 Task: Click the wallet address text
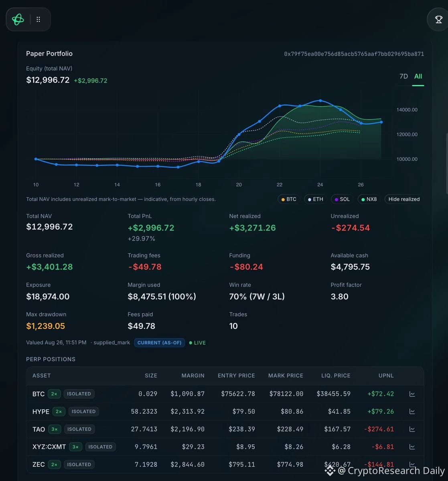(x=354, y=54)
